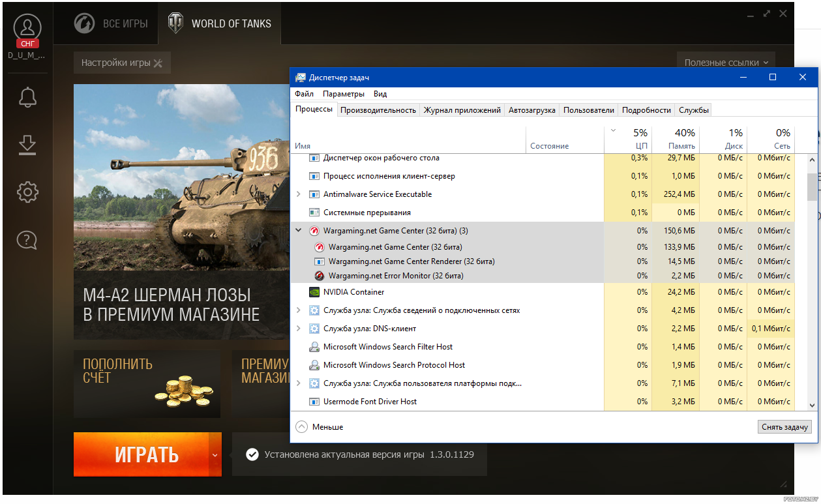This screenshot has height=504, width=821.
Task: Open the ВСЕ ИГРЫ tab in Game Center
Action: [x=112, y=24]
